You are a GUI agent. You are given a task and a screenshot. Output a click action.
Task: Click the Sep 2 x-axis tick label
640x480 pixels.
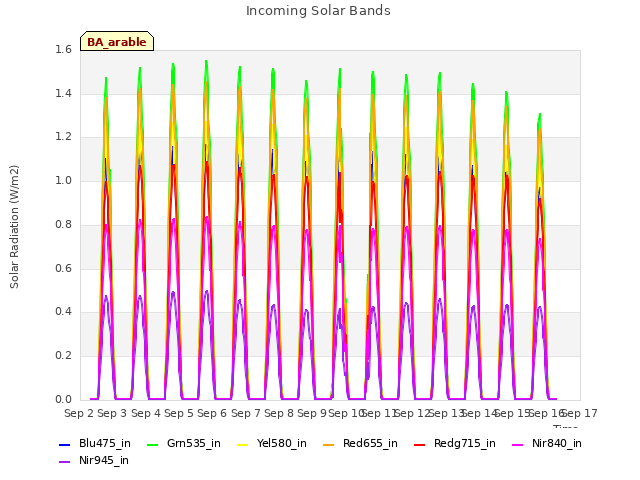tap(79, 413)
